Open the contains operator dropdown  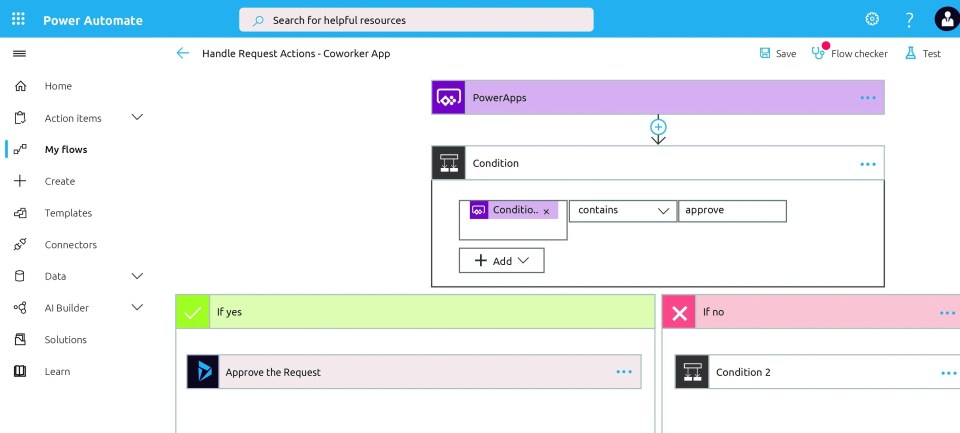point(622,211)
